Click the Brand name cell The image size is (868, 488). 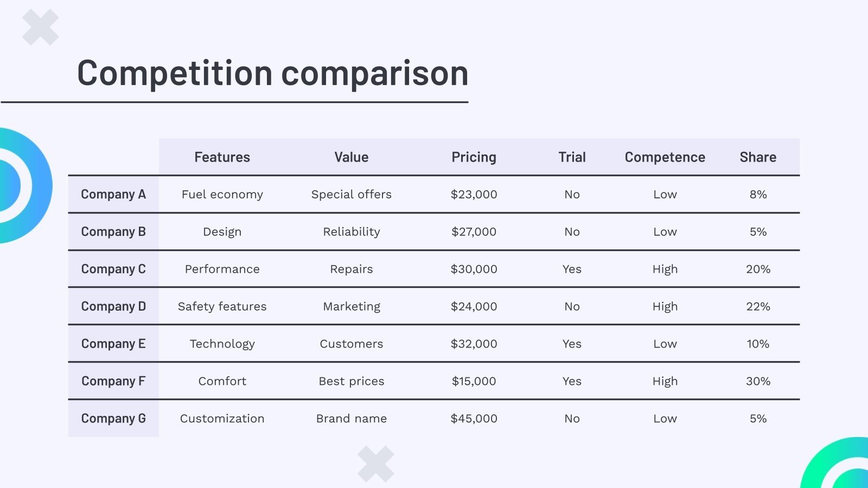[352, 419]
